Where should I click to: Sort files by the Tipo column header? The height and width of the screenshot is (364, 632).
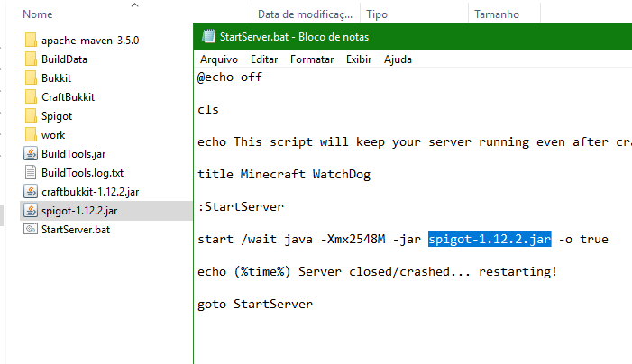coord(377,14)
